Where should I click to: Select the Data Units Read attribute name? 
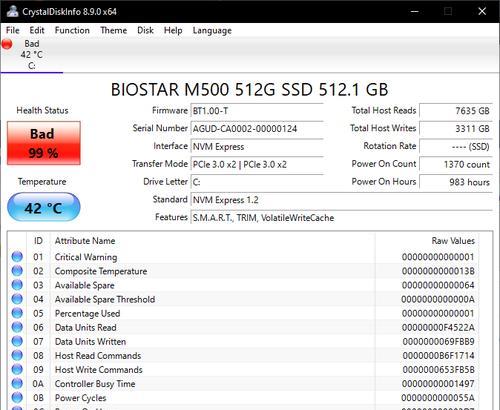point(86,327)
